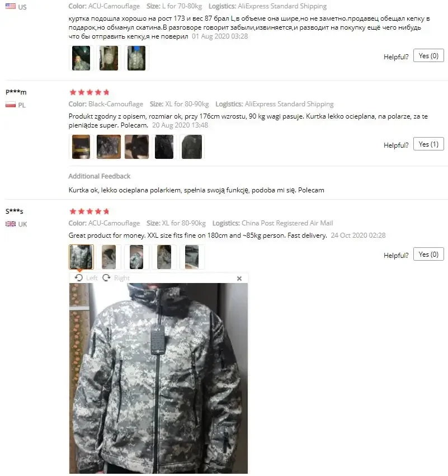Open second thumbnail in S***s review
The width and height of the screenshot is (448, 476).
pos(109,257)
